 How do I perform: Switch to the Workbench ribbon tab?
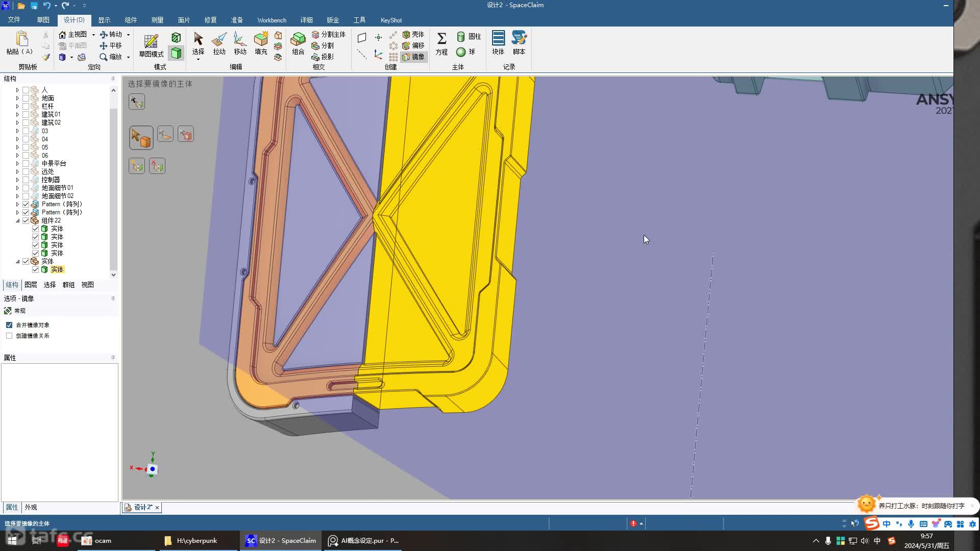(272, 20)
